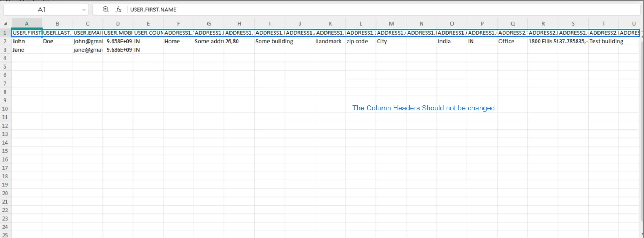The width and height of the screenshot is (644, 238).
Task: Click the USER.MOBI header cell
Action: click(118, 33)
